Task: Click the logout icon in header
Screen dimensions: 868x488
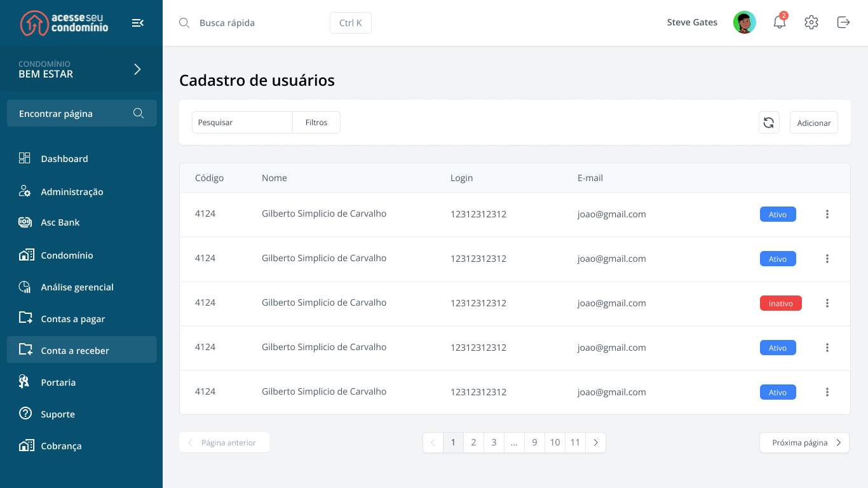Action: (x=843, y=22)
